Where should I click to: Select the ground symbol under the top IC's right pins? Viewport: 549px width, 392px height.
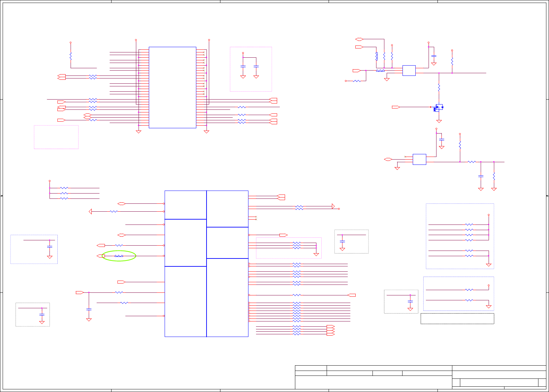click(207, 132)
